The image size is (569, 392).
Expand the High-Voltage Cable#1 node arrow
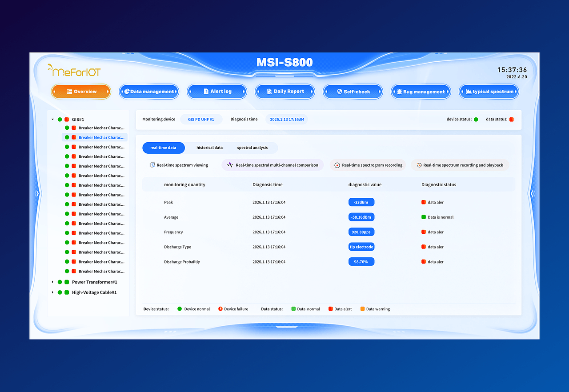tap(52, 292)
